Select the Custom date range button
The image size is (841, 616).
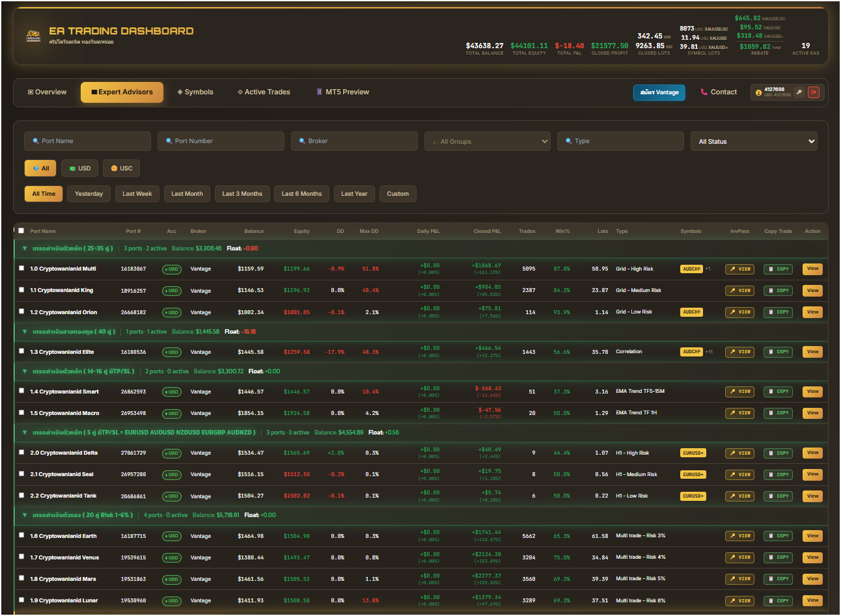pos(398,194)
